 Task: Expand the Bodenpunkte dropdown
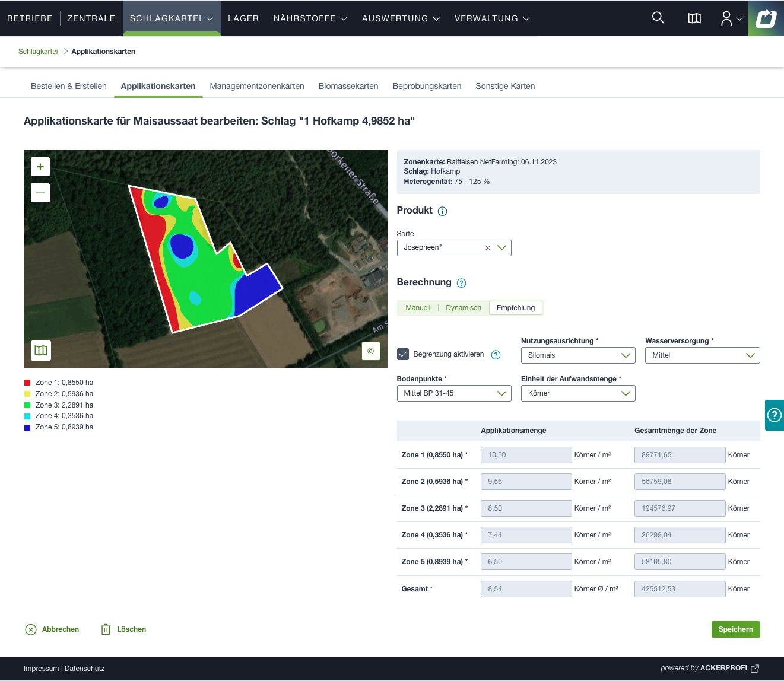click(x=453, y=393)
